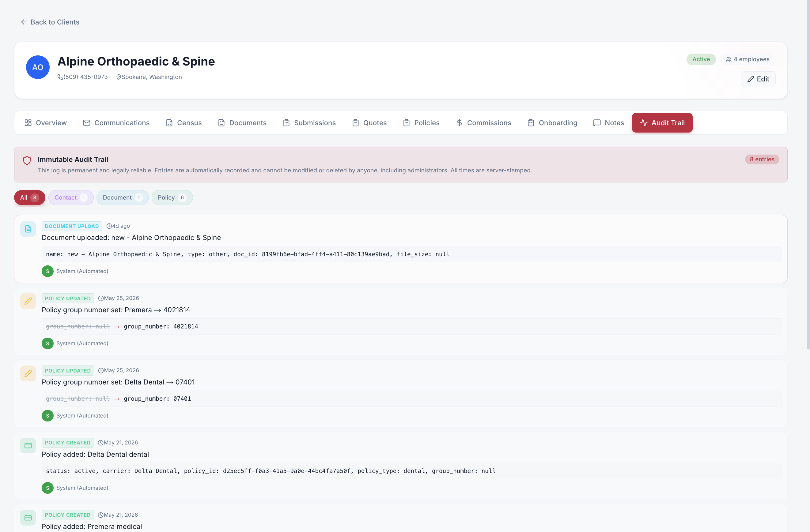
Task: Click 'Policy group number set: Premera → 4021814'
Action: 116,310
